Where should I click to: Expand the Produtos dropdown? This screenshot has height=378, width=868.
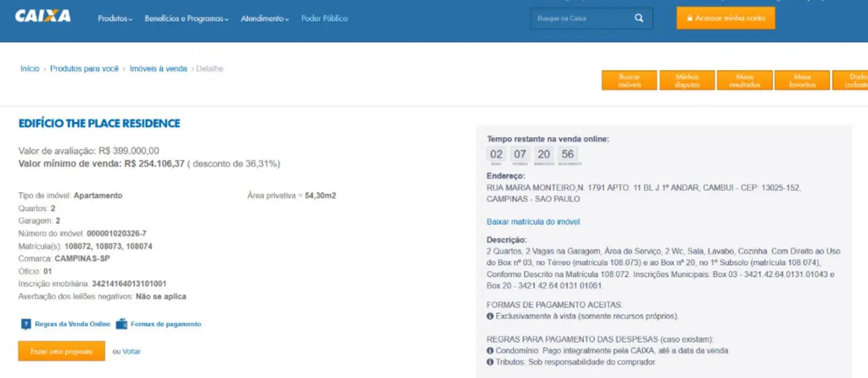(114, 18)
